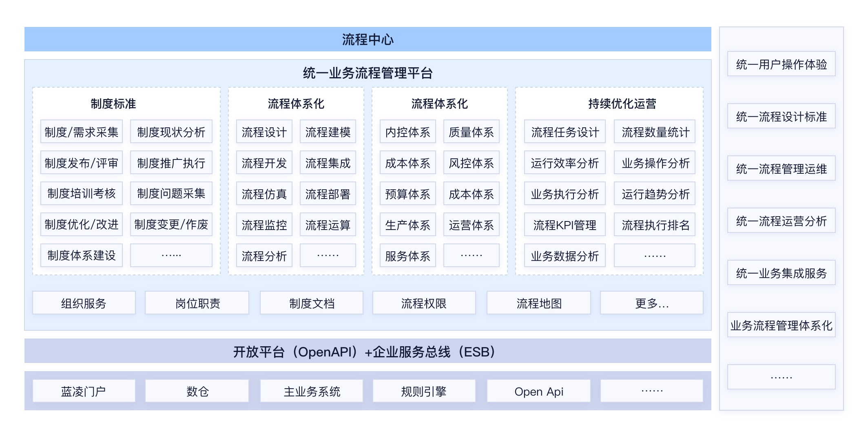Select the 制度培训考核 box
868x447 pixels.
(x=82, y=193)
